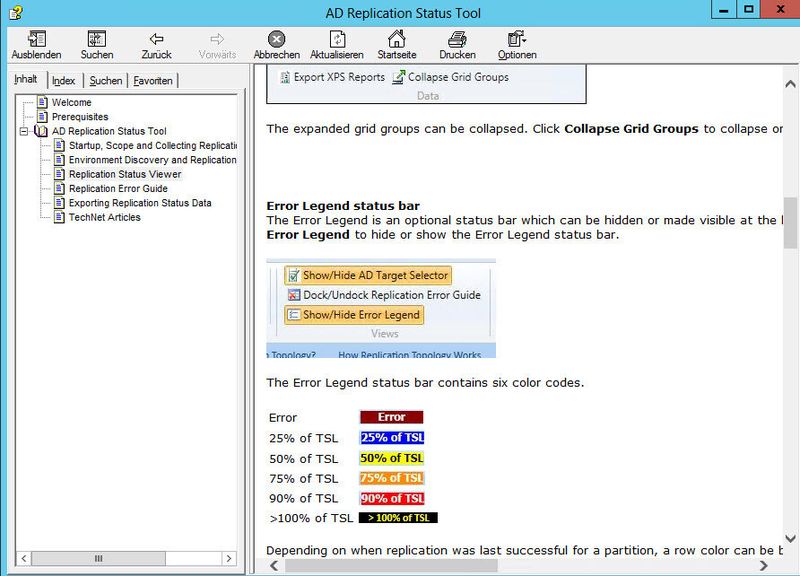This screenshot has height=576, width=800.
Task: Click the yellow 50% of TSL swatch
Action: tap(391, 458)
